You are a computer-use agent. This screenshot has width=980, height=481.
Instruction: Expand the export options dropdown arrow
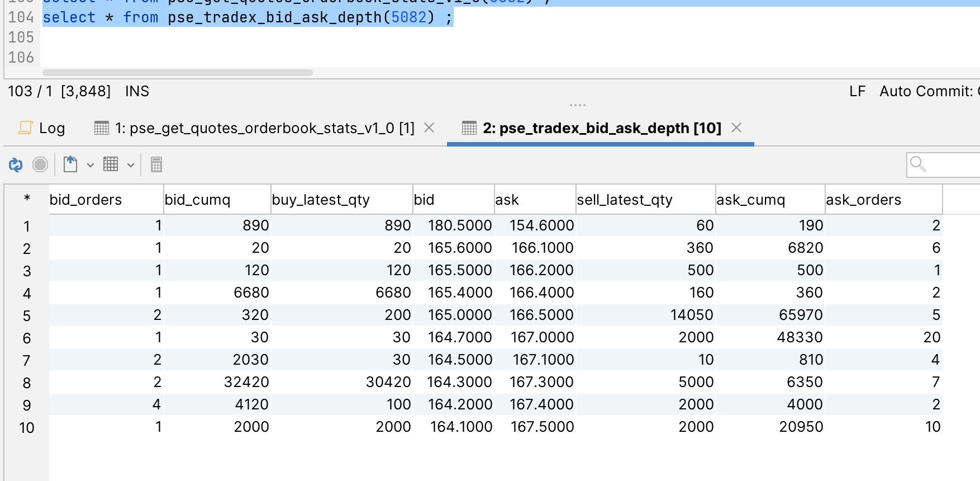click(x=90, y=165)
